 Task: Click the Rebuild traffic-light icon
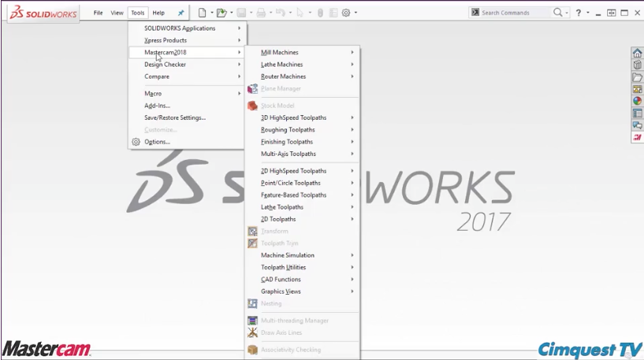[320, 13]
